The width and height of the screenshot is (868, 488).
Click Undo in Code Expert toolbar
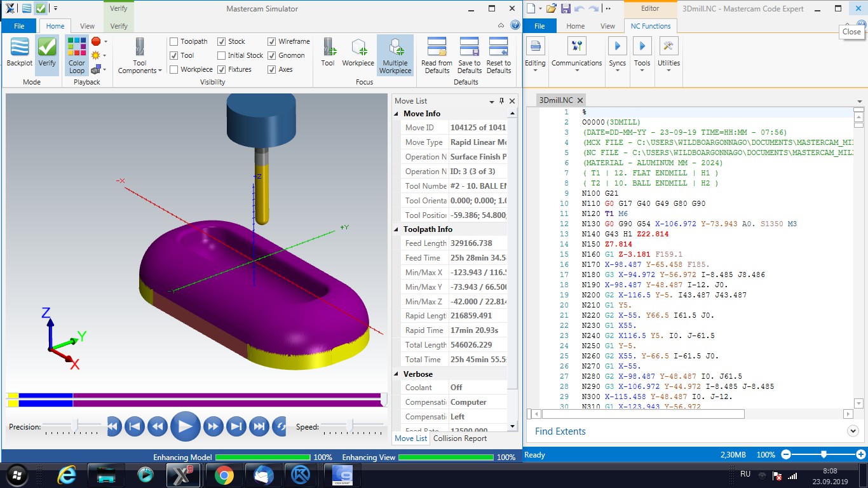(579, 9)
